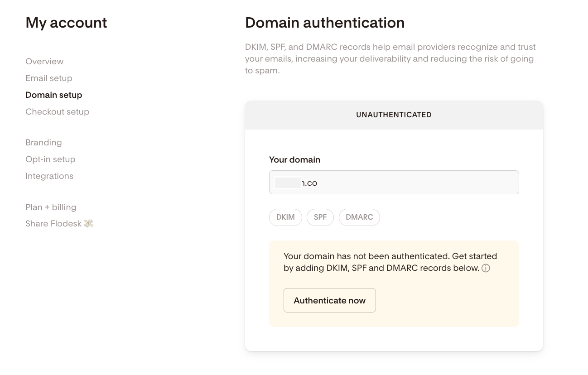
Task: Open Checkout setup settings
Action: coord(57,112)
